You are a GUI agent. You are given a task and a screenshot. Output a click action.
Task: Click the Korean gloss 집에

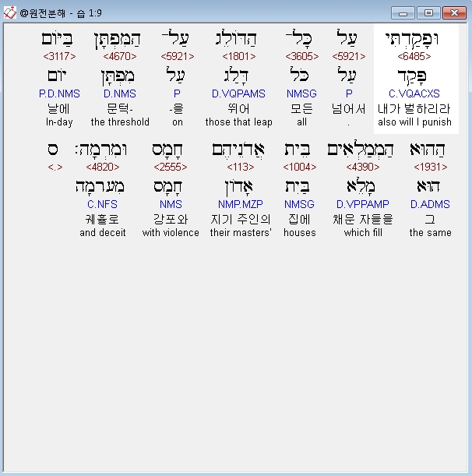point(299,219)
